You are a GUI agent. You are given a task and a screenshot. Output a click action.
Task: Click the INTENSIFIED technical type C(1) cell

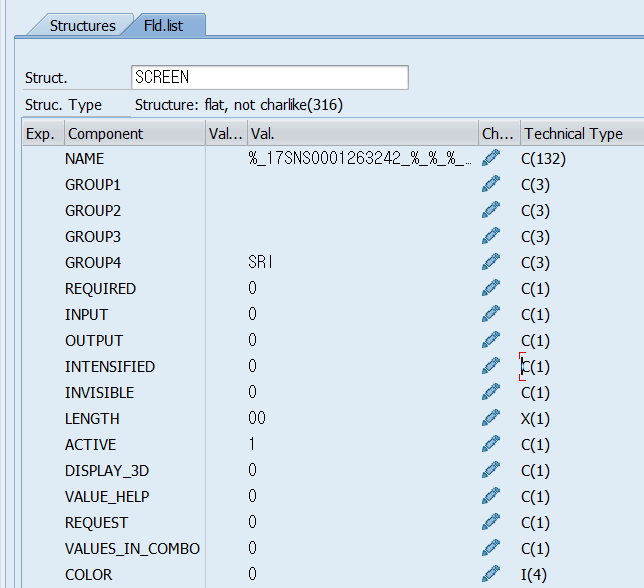click(535, 367)
